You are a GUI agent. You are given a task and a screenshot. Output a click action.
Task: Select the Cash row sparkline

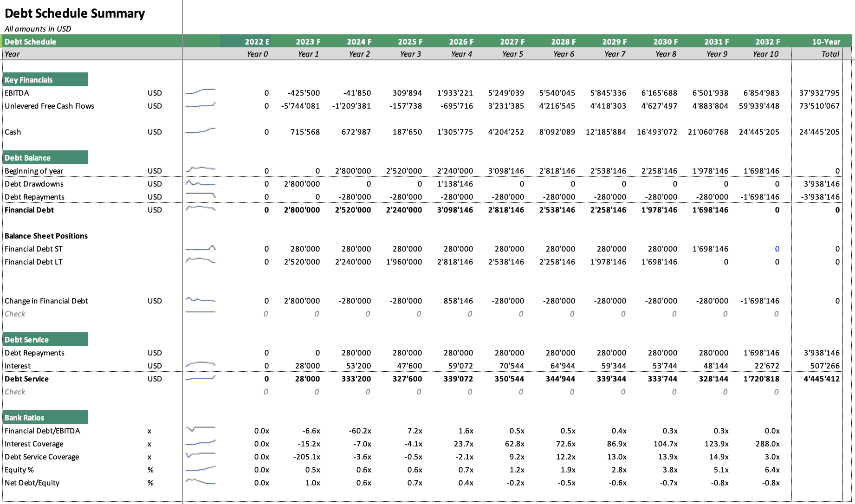201,131
